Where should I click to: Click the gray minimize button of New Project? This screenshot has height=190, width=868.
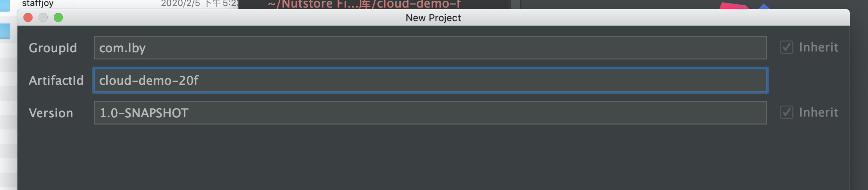click(x=43, y=17)
